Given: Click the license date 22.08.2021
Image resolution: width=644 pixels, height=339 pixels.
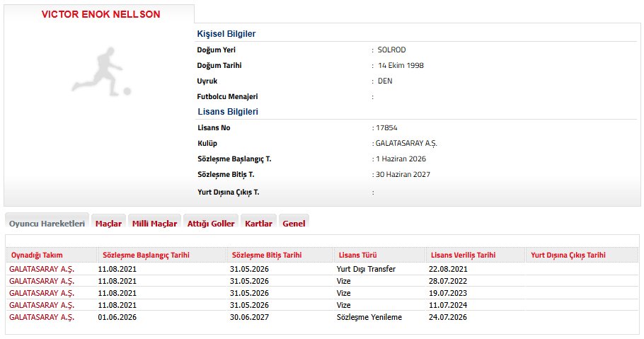Looking at the screenshot, I should [x=448, y=269].
